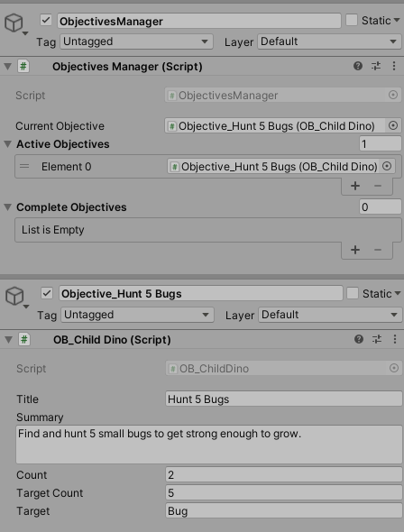Screen dimensions: 404x532
Task: Enable Static checkbox for ObjectivesManager
Action: [352, 21]
